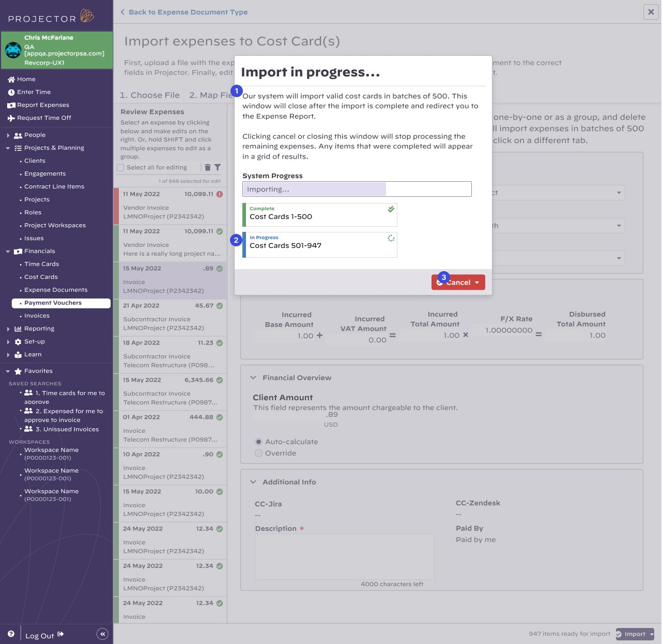Screen dimensions: 663x644
Task: Click green check icon on 21 Apr 2022 expense
Action: tap(220, 306)
